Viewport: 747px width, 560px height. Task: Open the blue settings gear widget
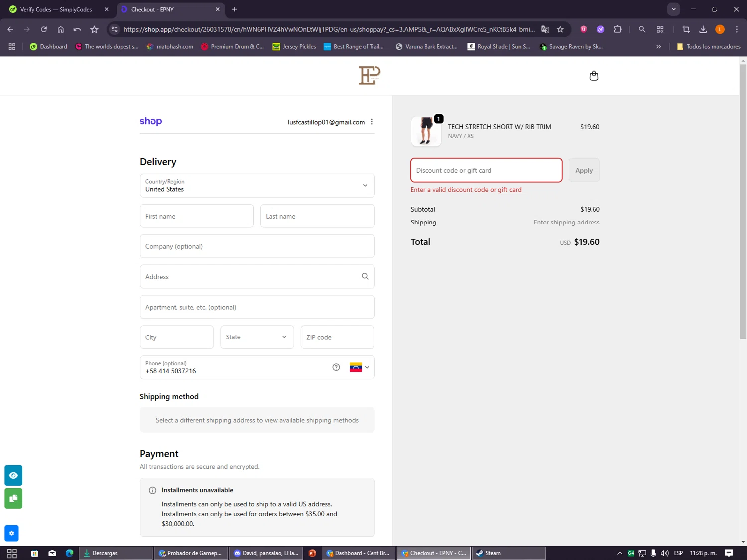point(11,533)
